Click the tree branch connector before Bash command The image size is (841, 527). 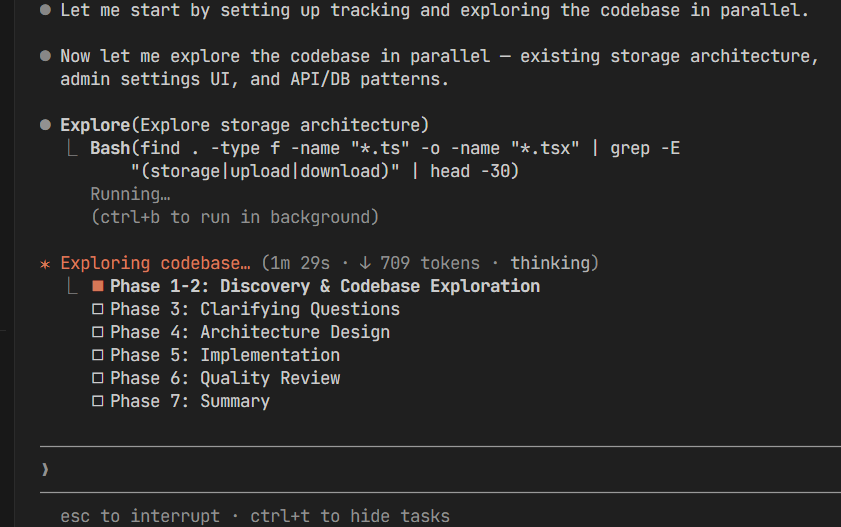pos(72,148)
